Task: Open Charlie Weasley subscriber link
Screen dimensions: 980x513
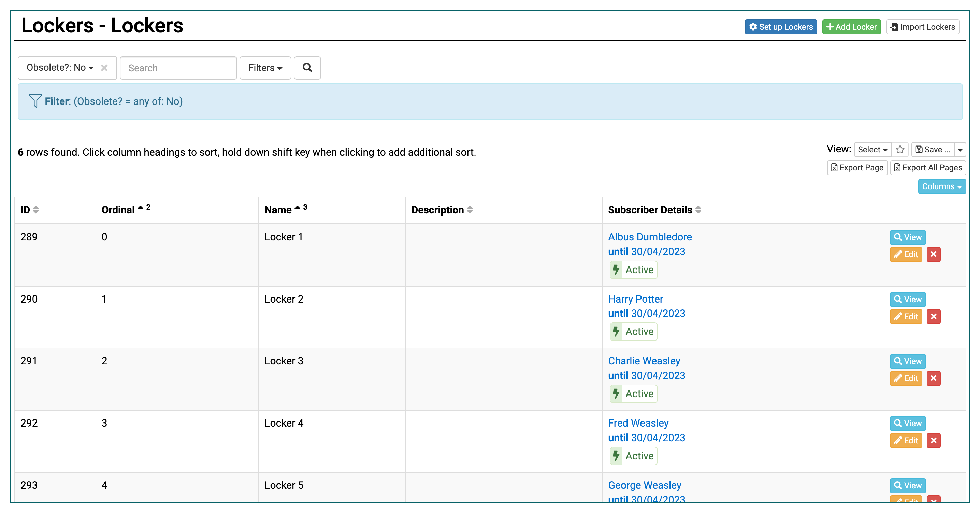Action: click(644, 361)
